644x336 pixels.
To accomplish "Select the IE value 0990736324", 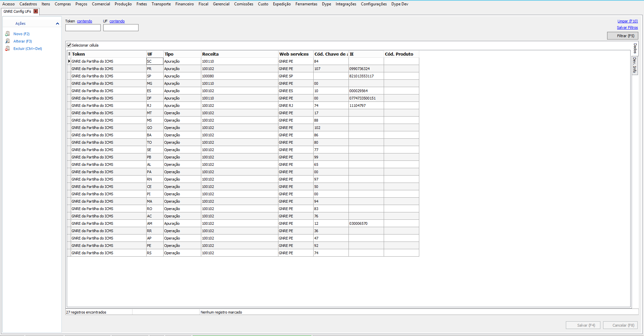I will [x=366, y=69].
